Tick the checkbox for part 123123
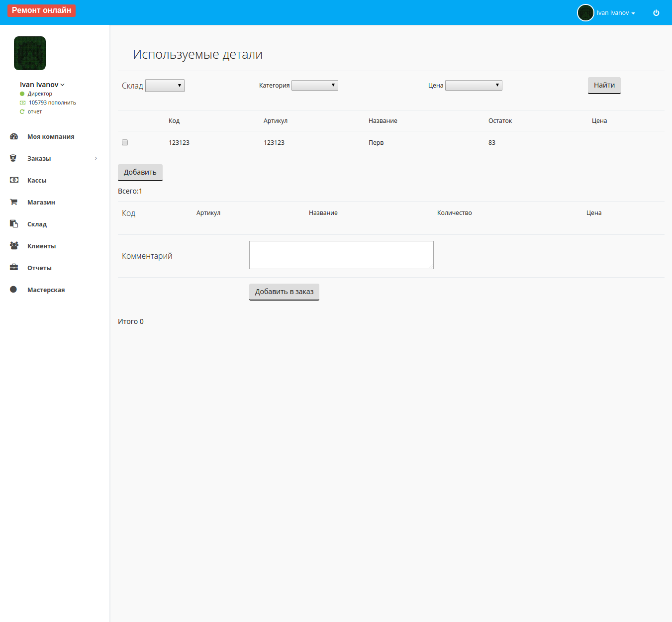Image resolution: width=672 pixels, height=622 pixels. click(x=125, y=142)
